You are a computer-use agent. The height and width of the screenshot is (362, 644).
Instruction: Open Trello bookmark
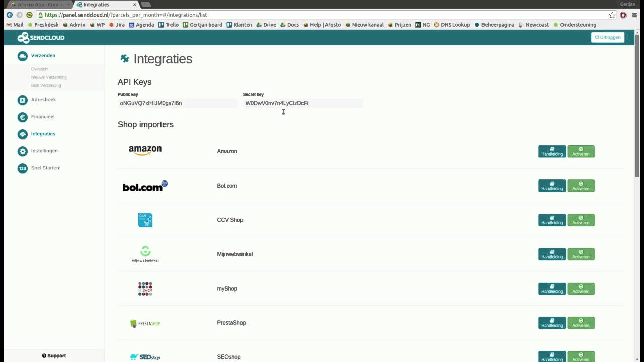pyautogui.click(x=168, y=25)
